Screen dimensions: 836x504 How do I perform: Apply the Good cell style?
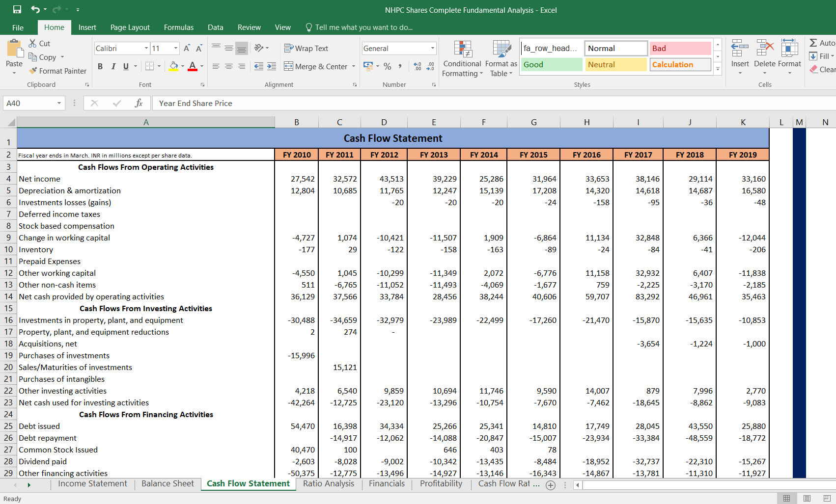[551, 64]
